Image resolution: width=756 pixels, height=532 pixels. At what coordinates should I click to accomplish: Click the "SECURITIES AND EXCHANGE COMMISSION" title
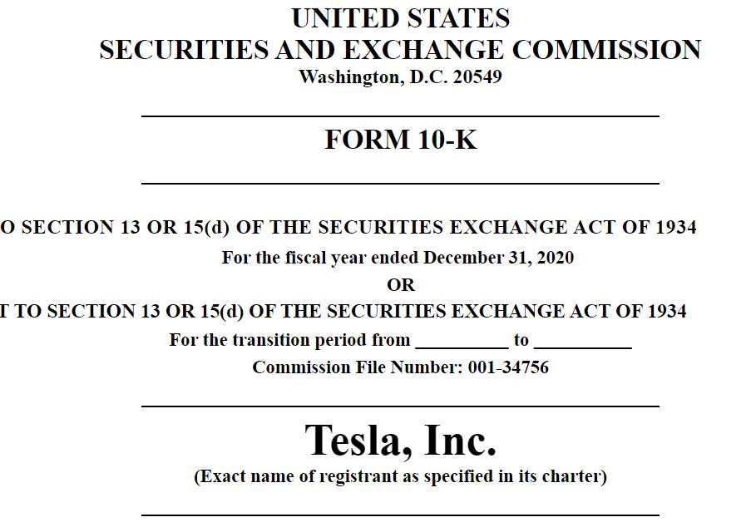point(400,50)
